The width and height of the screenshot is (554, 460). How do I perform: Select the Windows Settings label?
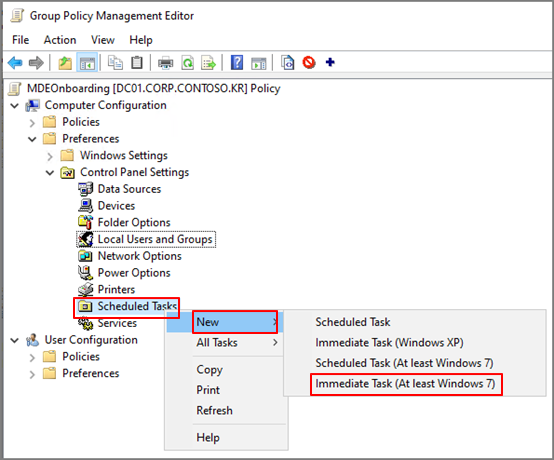[x=124, y=155]
